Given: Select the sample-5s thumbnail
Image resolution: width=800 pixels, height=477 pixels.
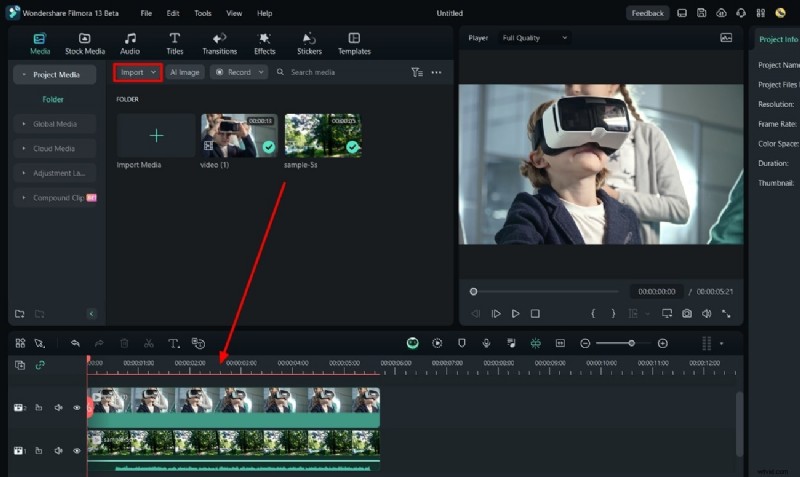Looking at the screenshot, I should point(323,135).
